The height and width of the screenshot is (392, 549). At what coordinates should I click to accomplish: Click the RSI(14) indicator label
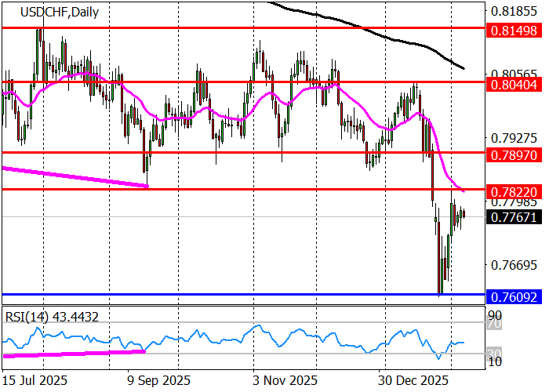click(56, 315)
